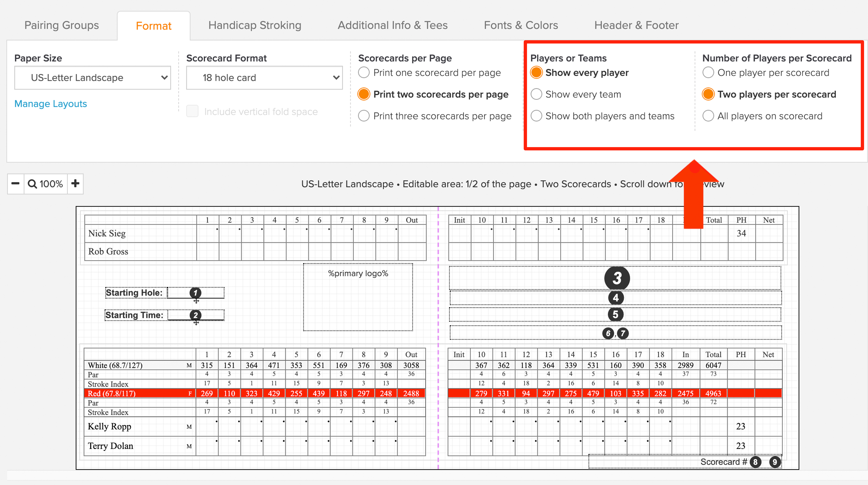The height and width of the screenshot is (485, 868).
Task: Click the Red tee Total 4963
Action: point(713,394)
